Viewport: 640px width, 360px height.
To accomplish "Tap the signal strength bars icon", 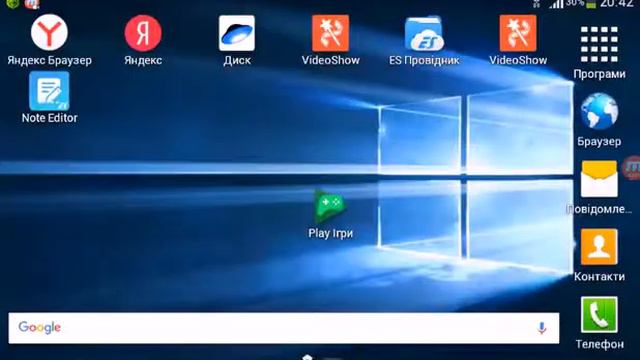I will pyautogui.click(x=556, y=4).
